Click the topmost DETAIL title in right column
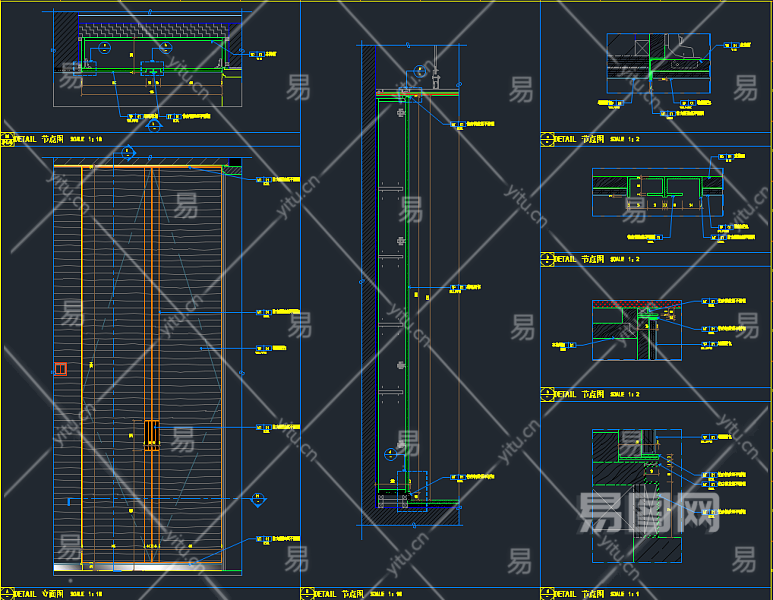773x600 pixels. [x=578, y=140]
